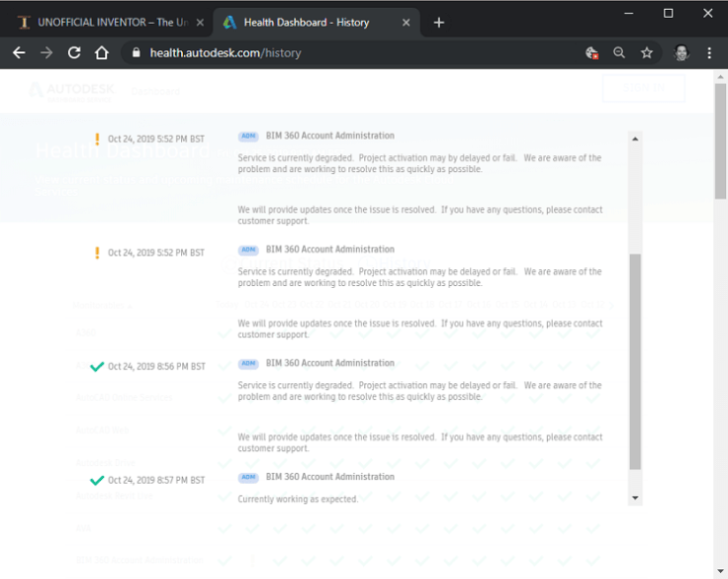Click the browser forward arrow
The image size is (728, 579).
click(46, 53)
